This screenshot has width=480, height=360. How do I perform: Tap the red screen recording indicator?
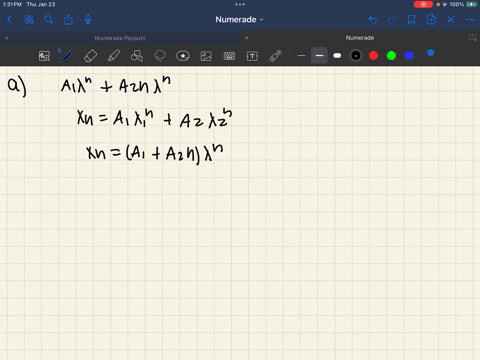click(x=423, y=4)
